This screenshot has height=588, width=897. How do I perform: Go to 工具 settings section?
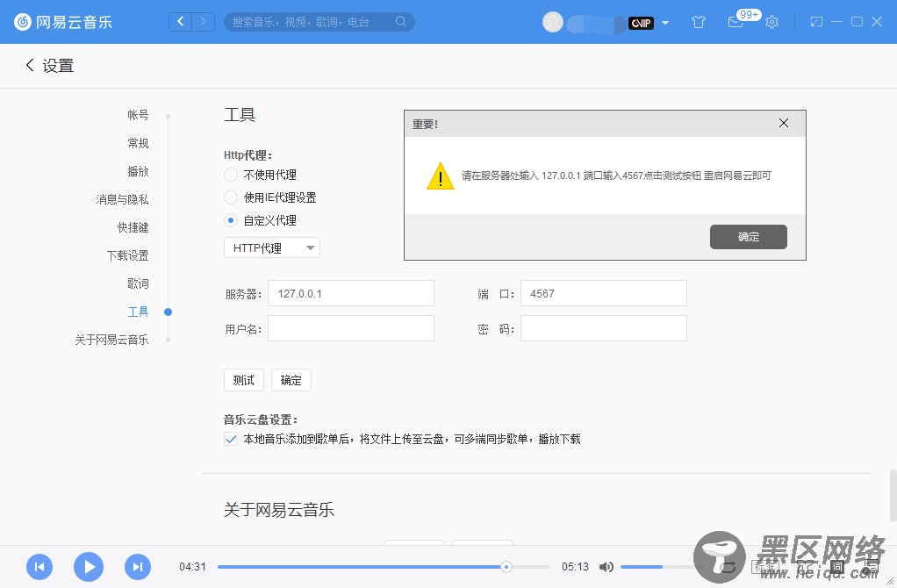pos(138,312)
